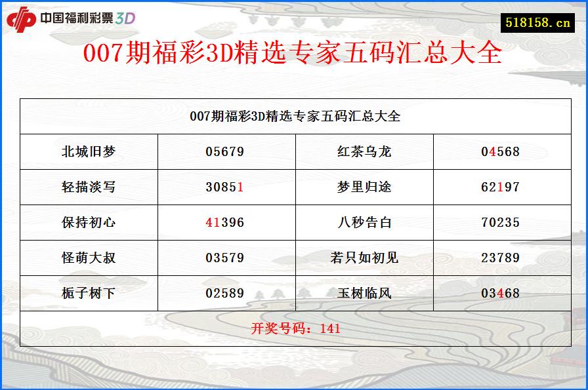Click the large red 007期福彩3D headline
588x390 pixels.
pos(293,52)
